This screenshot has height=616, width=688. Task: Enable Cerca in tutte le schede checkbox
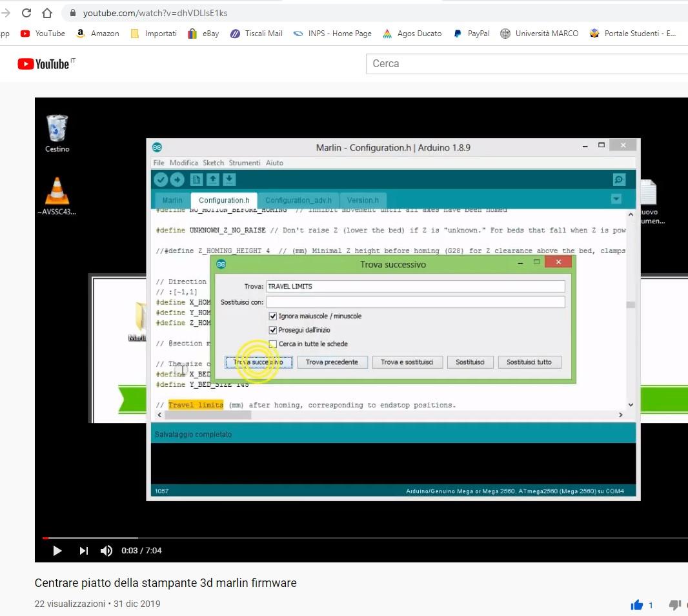coord(272,344)
